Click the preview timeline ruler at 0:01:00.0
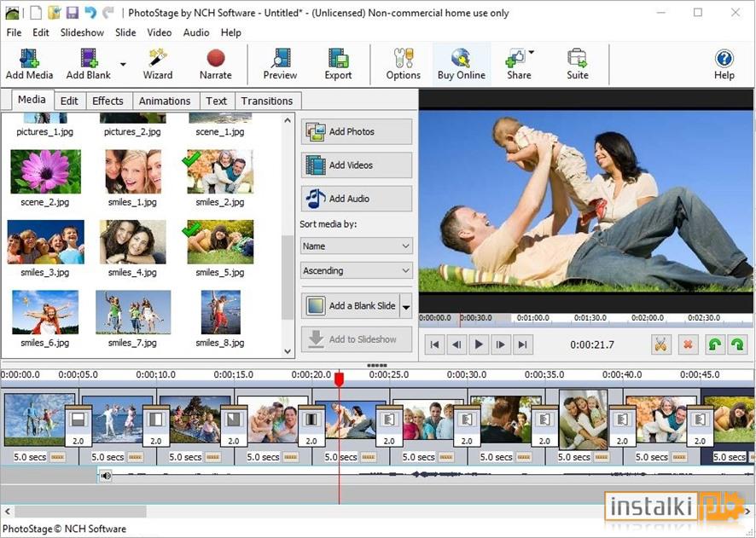Image resolution: width=756 pixels, height=538 pixels. click(532, 318)
